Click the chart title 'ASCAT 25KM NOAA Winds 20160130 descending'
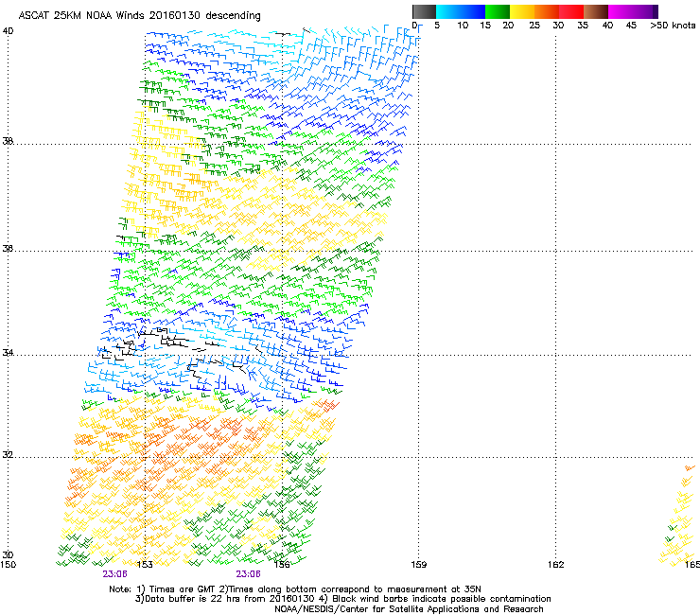Viewport: 700px width, 615px height. 139,15
